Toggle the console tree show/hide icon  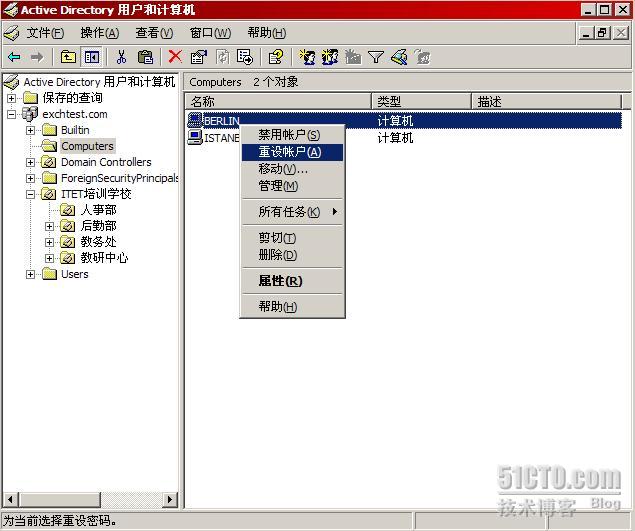(x=92, y=57)
